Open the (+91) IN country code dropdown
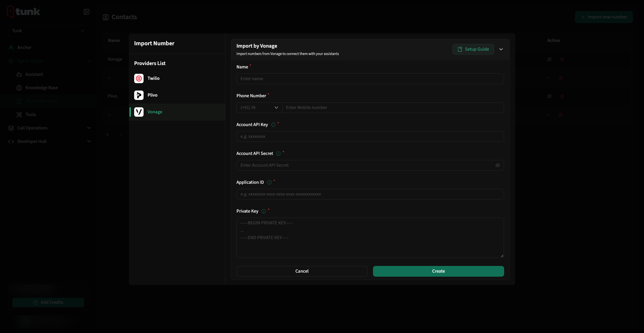This screenshot has width=644, height=333. [259, 108]
